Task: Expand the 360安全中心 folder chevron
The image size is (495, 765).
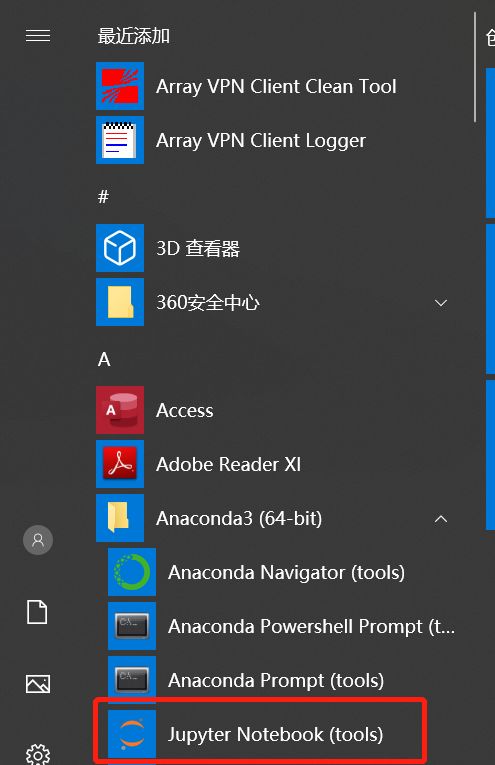Action: pos(441,303)
